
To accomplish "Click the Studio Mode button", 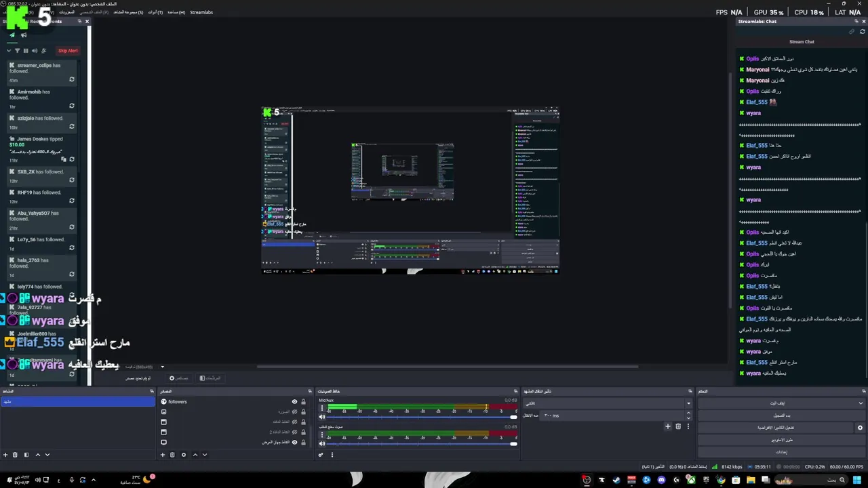I will [x=782, y=440].
